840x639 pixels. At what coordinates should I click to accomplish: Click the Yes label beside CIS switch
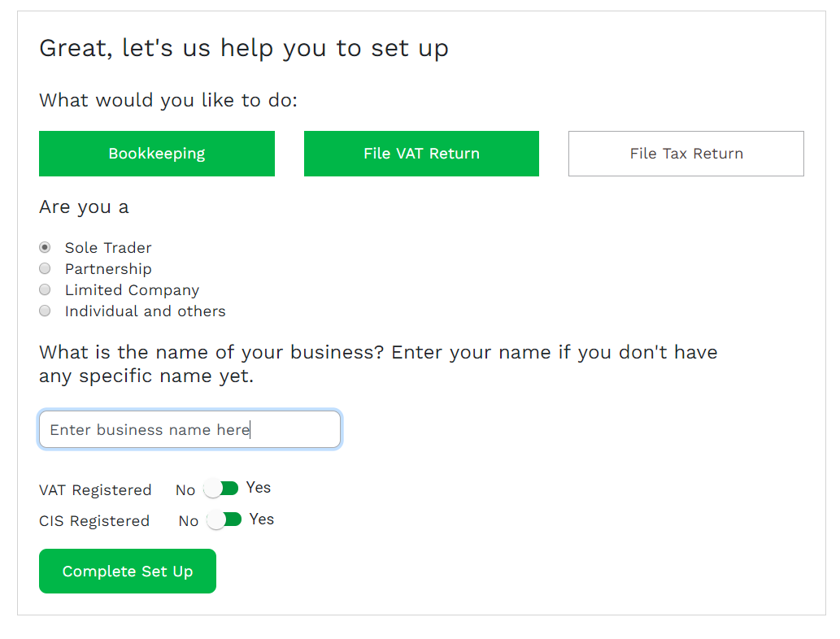262,519
